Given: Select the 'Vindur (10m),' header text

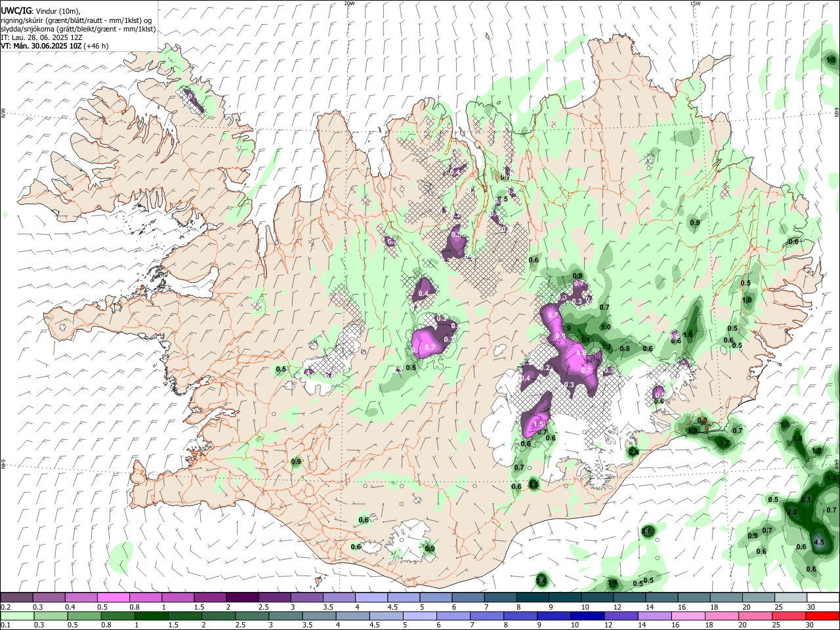Looking at the screenshot, I should (57, 10).
